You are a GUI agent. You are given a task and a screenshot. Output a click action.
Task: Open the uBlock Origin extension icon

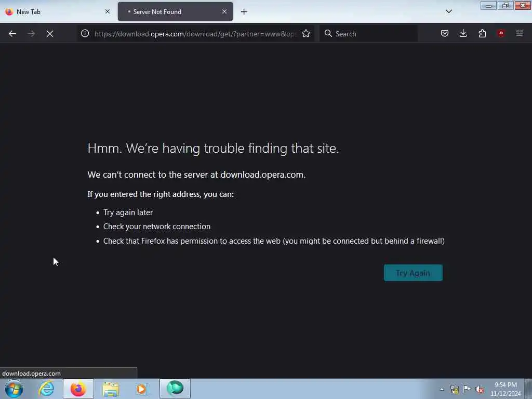tap(501, 33)
